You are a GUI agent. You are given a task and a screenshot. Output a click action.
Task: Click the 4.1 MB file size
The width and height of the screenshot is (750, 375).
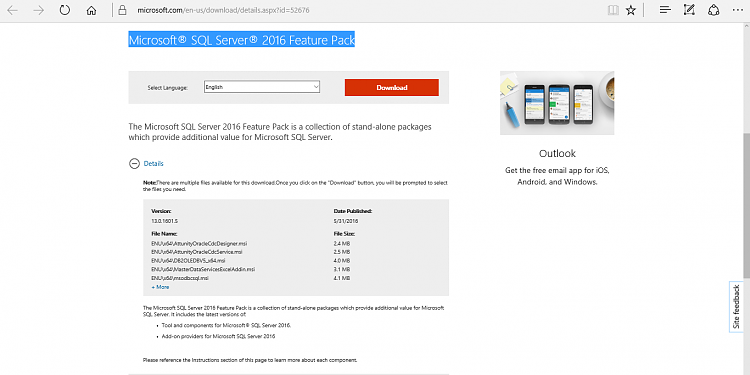(342, 278)
